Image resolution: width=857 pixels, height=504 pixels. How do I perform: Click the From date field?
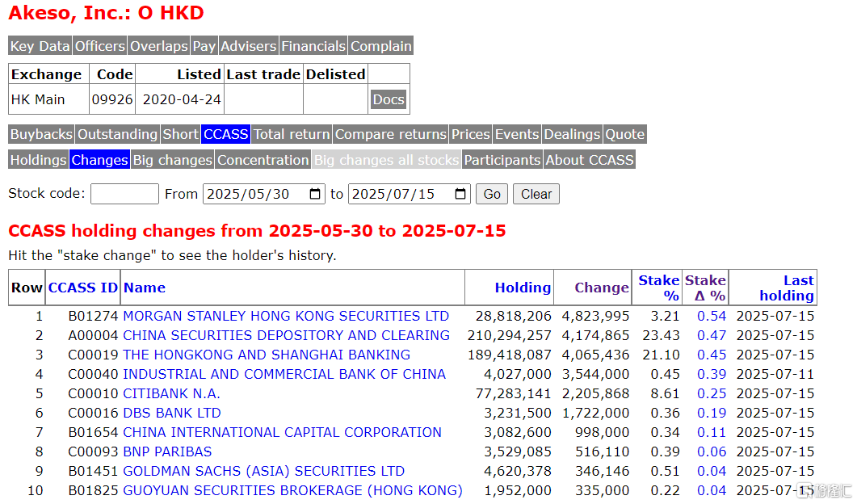[264, 194]
